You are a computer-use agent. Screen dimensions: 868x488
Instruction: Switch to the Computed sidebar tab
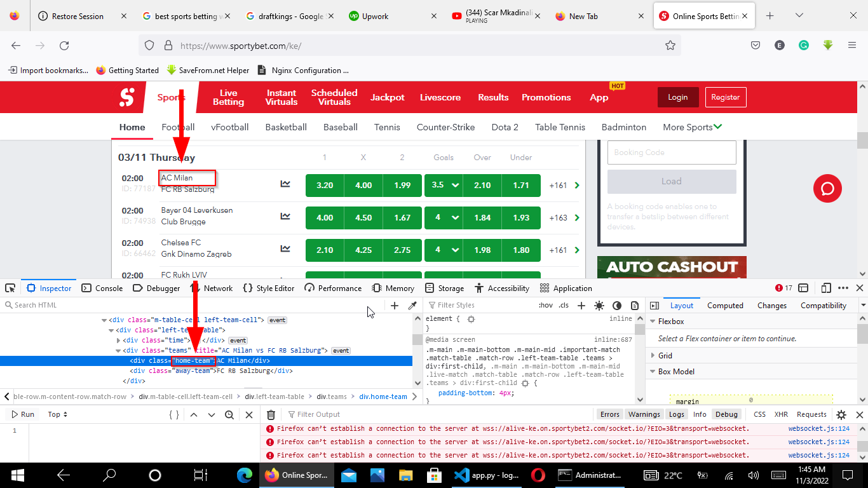[x=725, y=306]
